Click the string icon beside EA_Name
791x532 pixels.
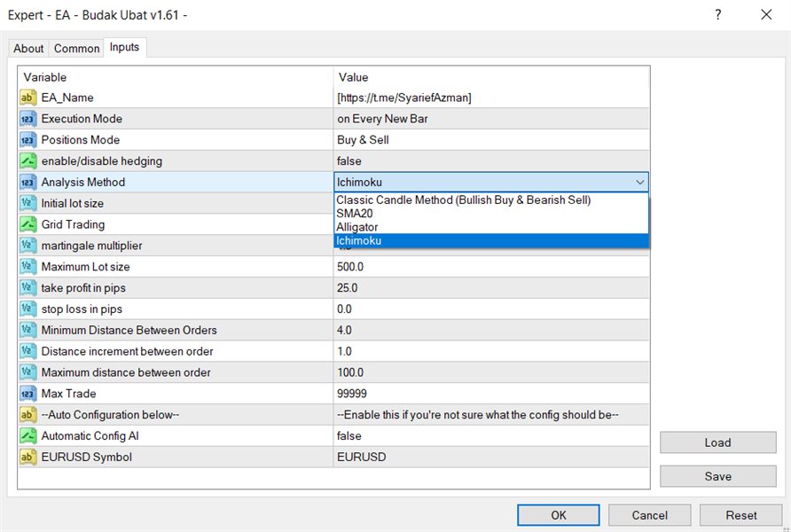tap(27, 98)
